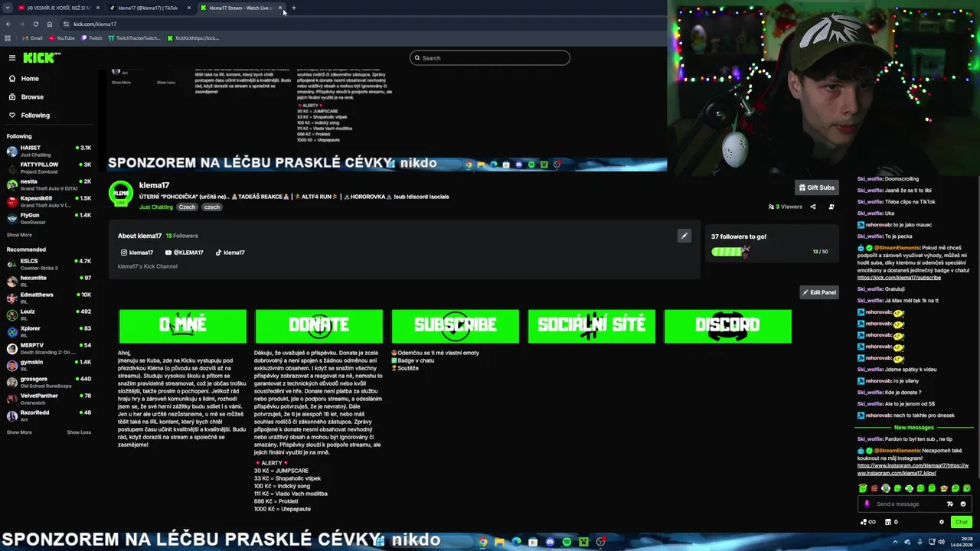
Task: Click the user settings icon beside share
Action: pos(831,207)
